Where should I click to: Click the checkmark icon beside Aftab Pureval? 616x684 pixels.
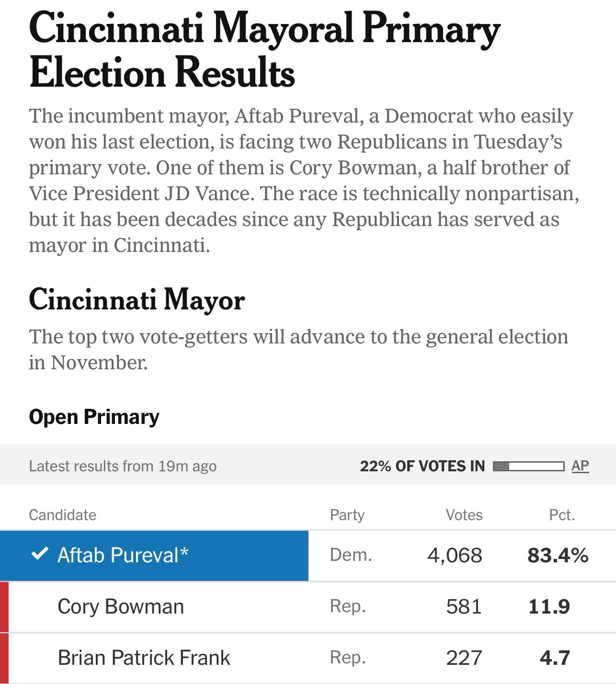[x=39, y=554]
